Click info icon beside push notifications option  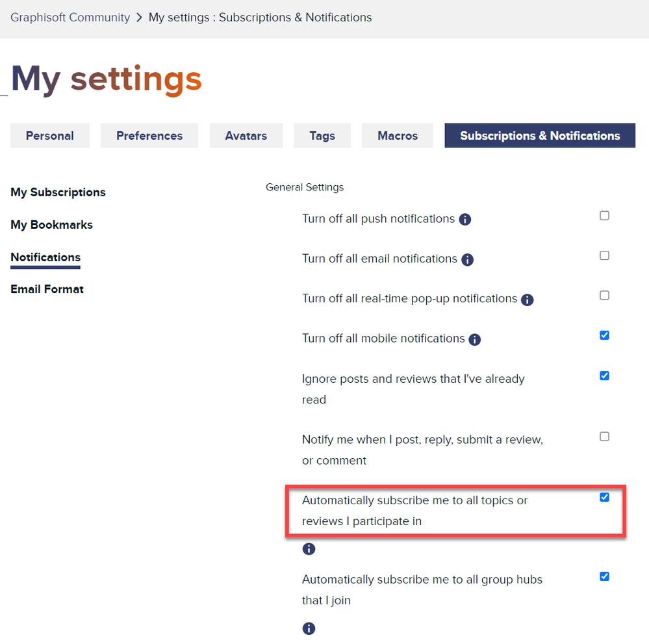(x=464, y=220)
